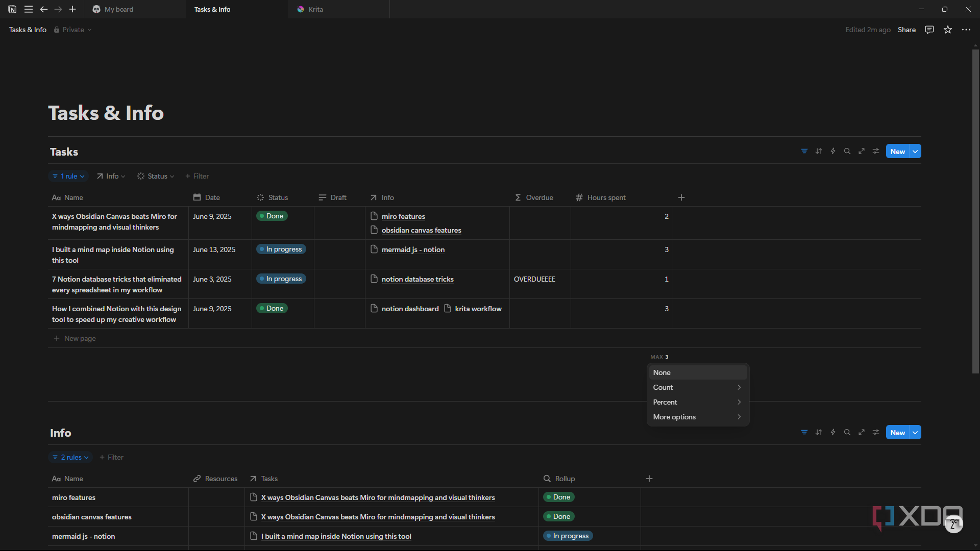Open the More options submenu
Screen dimensions: 980x551
coord(698,417)
